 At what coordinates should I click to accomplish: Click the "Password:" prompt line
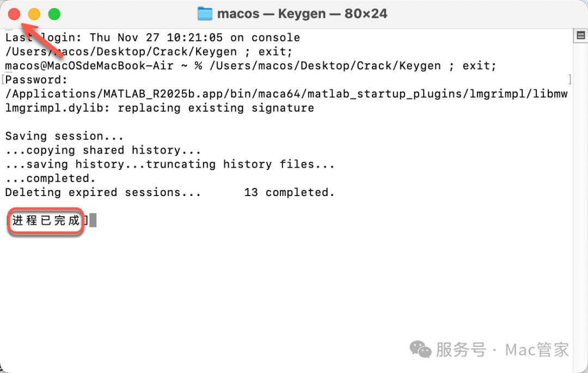36,80
